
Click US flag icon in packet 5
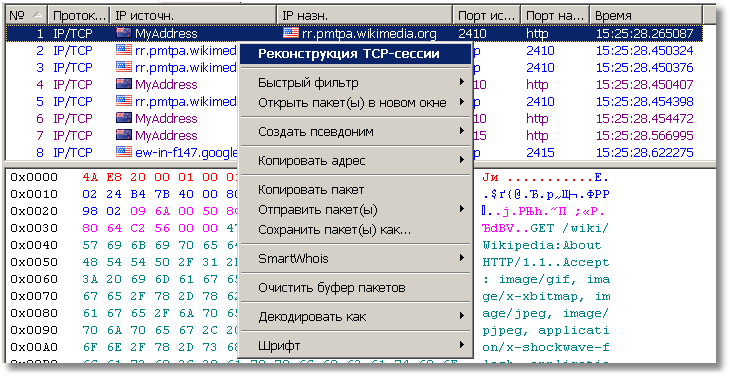click(x=124, y=101)
